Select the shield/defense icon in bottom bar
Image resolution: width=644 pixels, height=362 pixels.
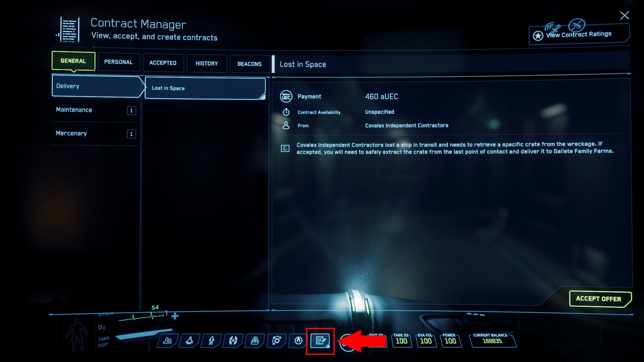point(233,340)
